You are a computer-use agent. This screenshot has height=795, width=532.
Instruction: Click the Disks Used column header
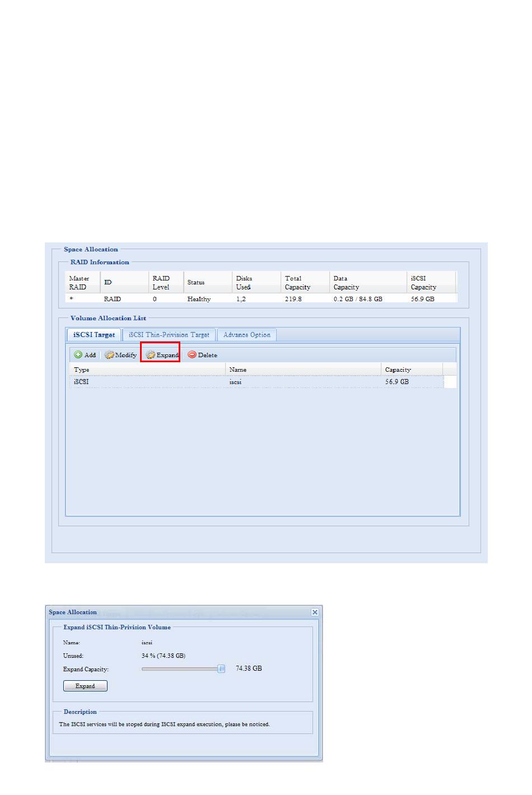[256, 283]
